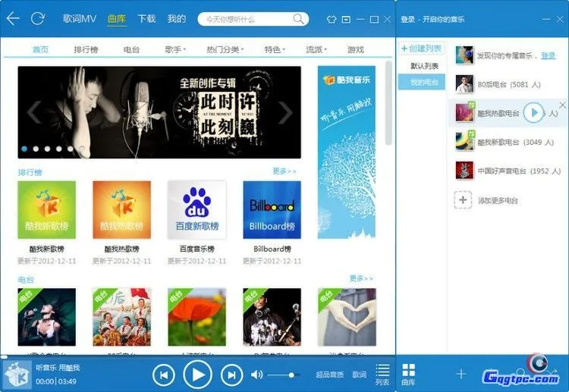This screenshot has height=392, width=569.
Task: Expand the 特色 dropdown
Action: (x=275, y=49)
